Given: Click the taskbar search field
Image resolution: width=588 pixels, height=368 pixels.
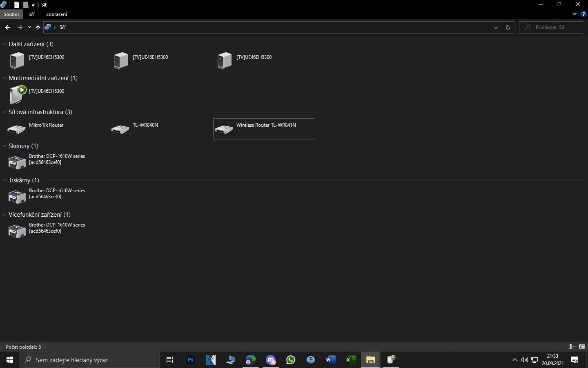Looking at the screenshot, I should 90,360.
